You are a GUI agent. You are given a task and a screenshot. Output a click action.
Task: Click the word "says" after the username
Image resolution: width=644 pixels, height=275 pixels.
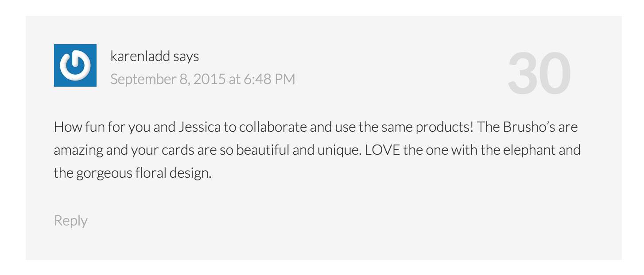[186, 57]
